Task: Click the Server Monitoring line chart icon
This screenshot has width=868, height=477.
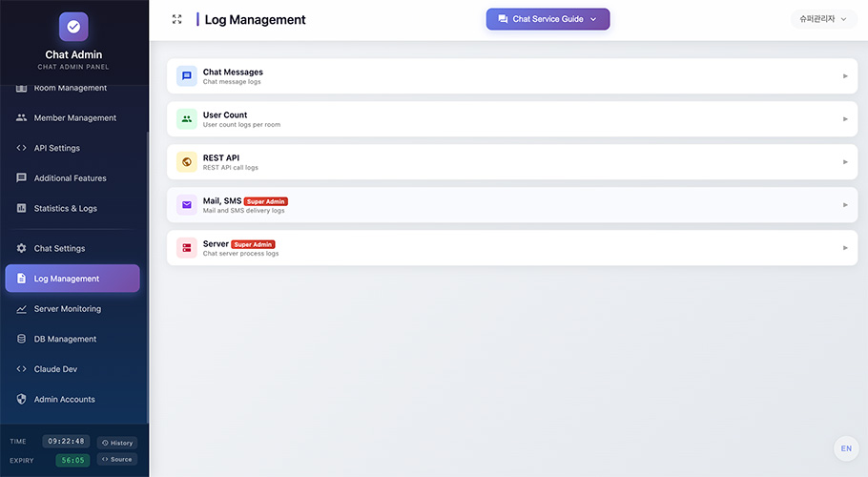Action: (21, 309)
